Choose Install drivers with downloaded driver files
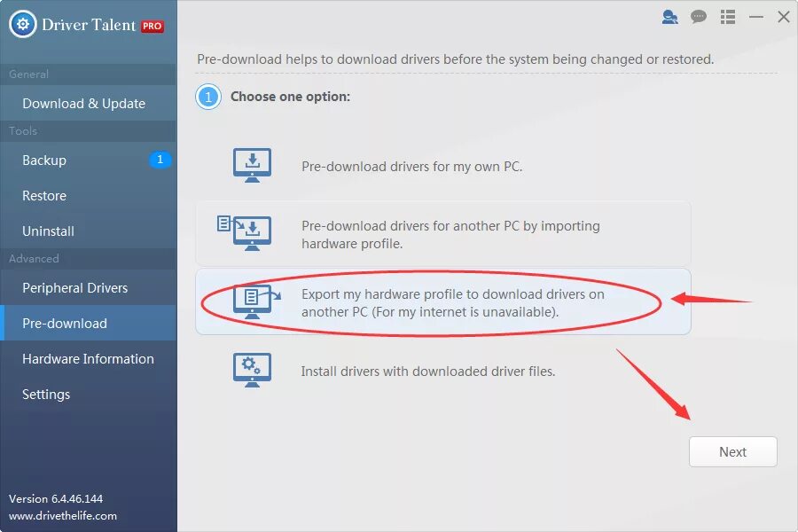This screenshot has height=532, width=798. point(442,372)
